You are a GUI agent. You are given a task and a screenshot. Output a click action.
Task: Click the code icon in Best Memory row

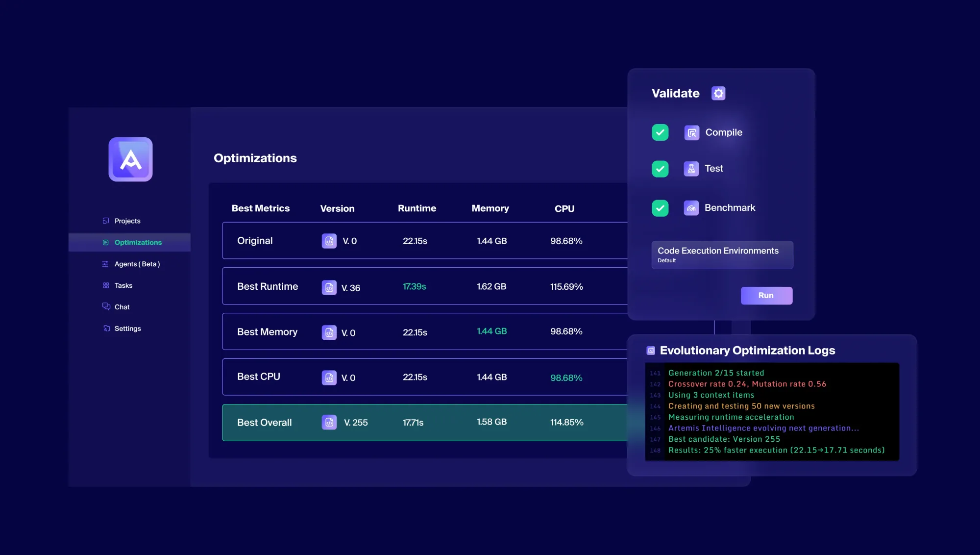329,332
